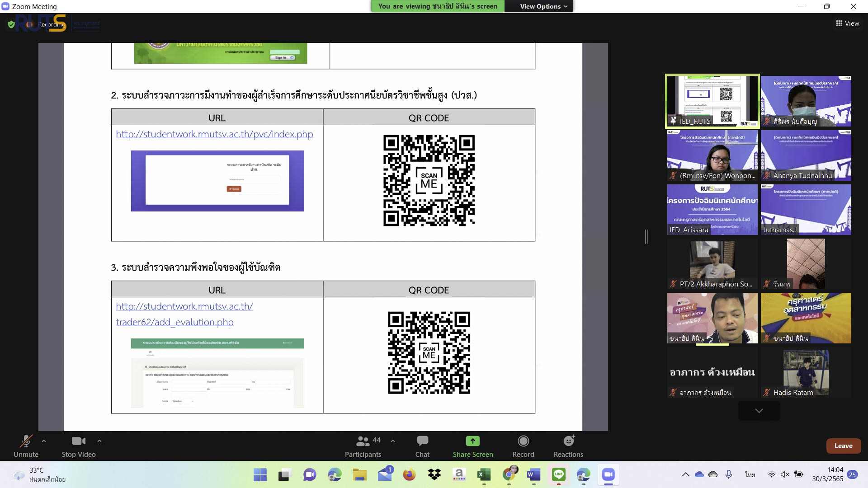Open the Participants panel

pos(363,446)
